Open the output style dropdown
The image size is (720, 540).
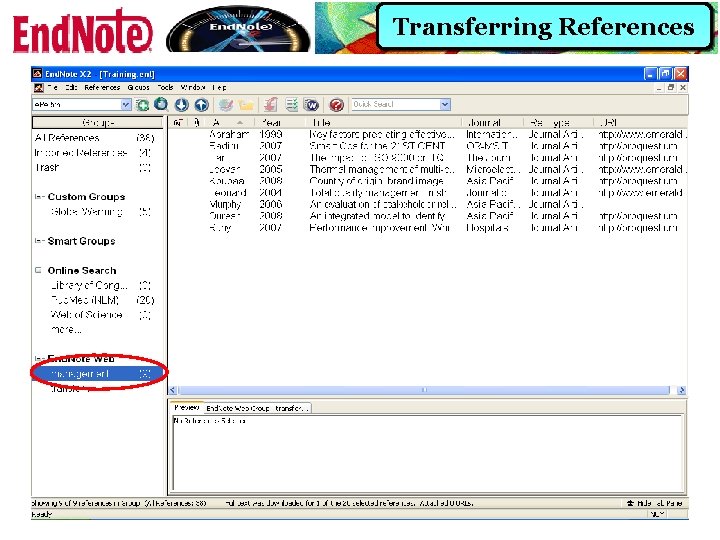tap(125, 105)
